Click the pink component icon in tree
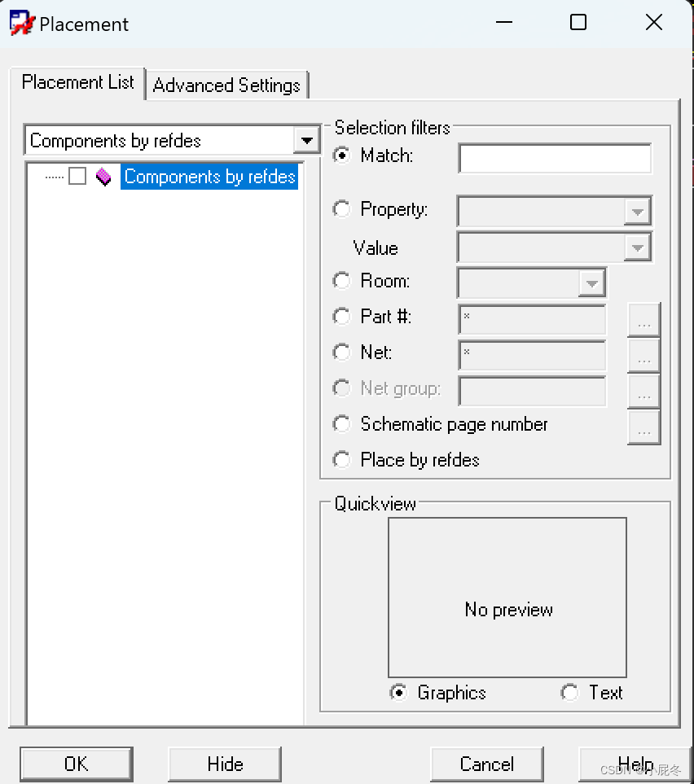This screenshot has width=694, height=784. (x=103, y=177)
